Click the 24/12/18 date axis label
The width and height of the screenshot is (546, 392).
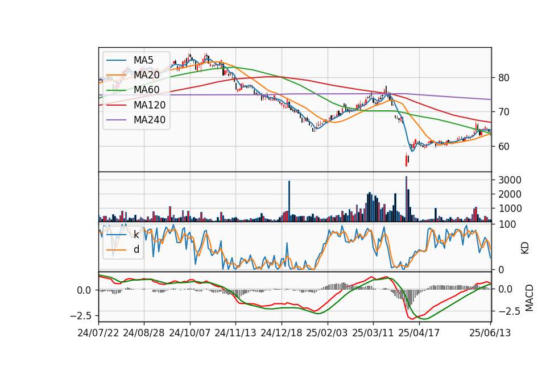pyautogui.click(x=282, y=333)
